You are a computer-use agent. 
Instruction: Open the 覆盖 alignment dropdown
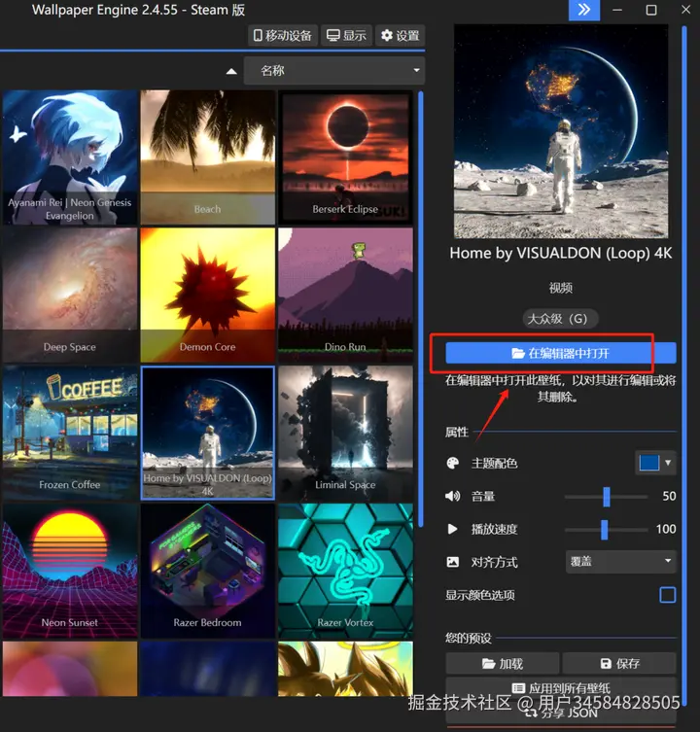pyautogui.click(x=620, y=561)
